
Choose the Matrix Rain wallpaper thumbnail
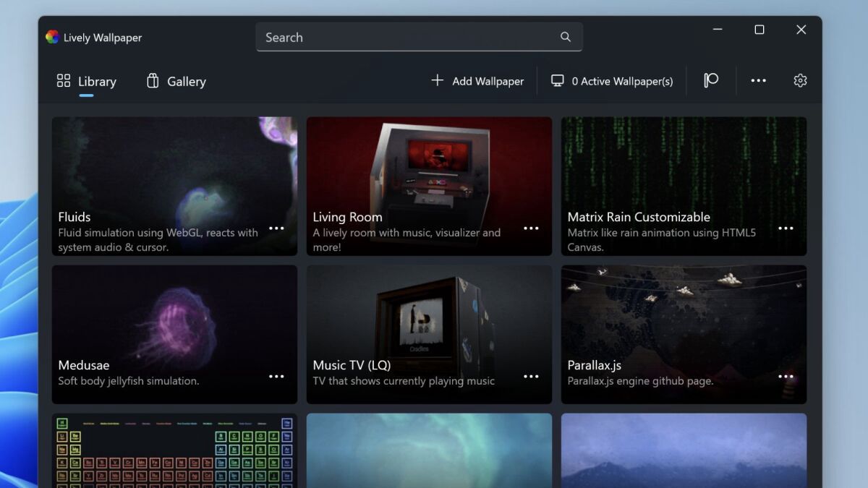pos(684,166)
